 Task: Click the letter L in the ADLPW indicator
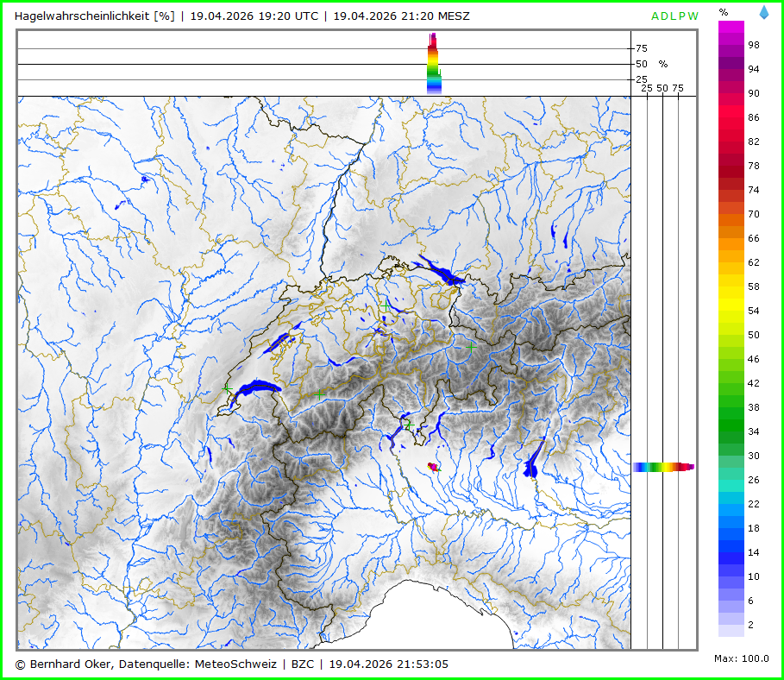676,16
